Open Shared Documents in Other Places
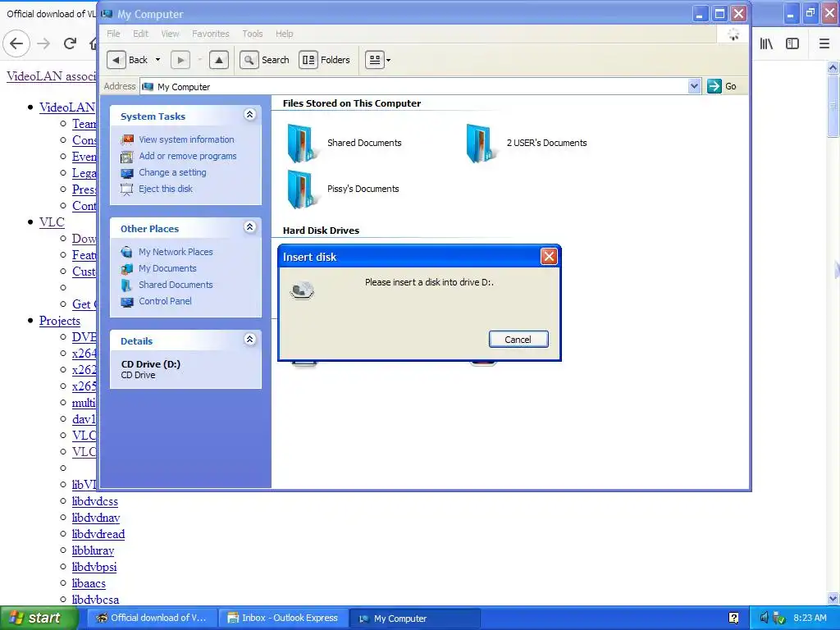This screenshot has width=840, height=630. click(x=176, y=285)
